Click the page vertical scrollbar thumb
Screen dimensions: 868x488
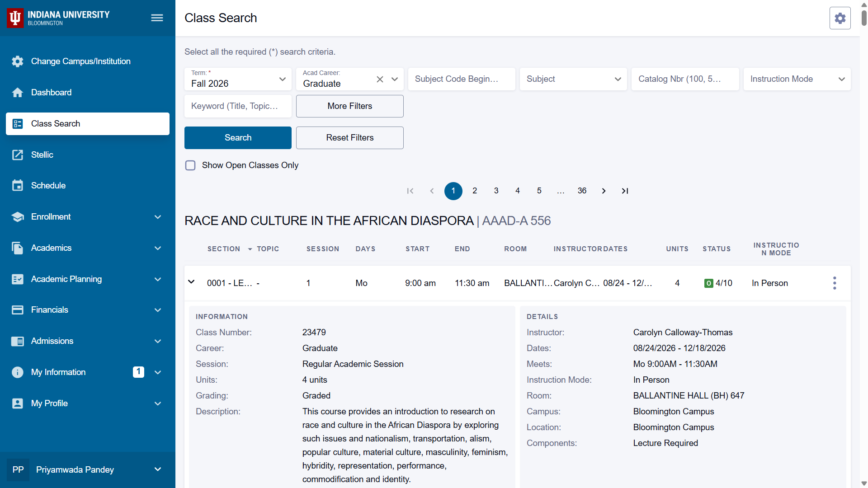(x=864, y=17)
